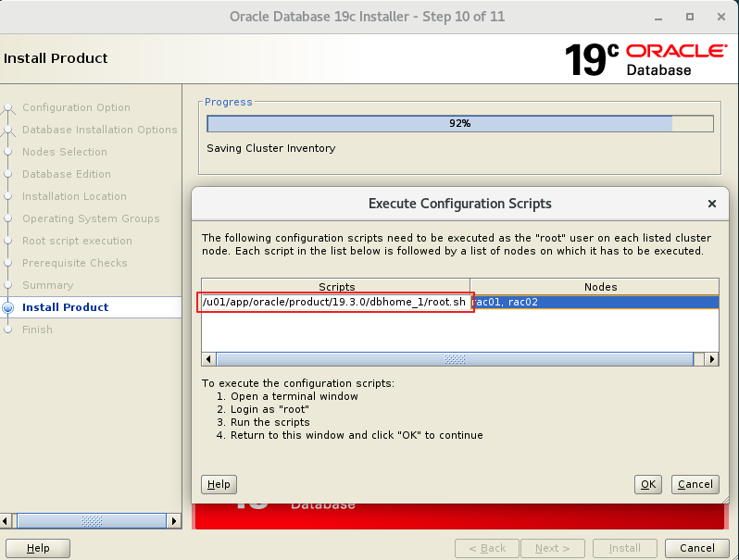Click the installer's bottom-right Cancel button
Viewport: 739px width, 560px height.
(x=697, y=548)
